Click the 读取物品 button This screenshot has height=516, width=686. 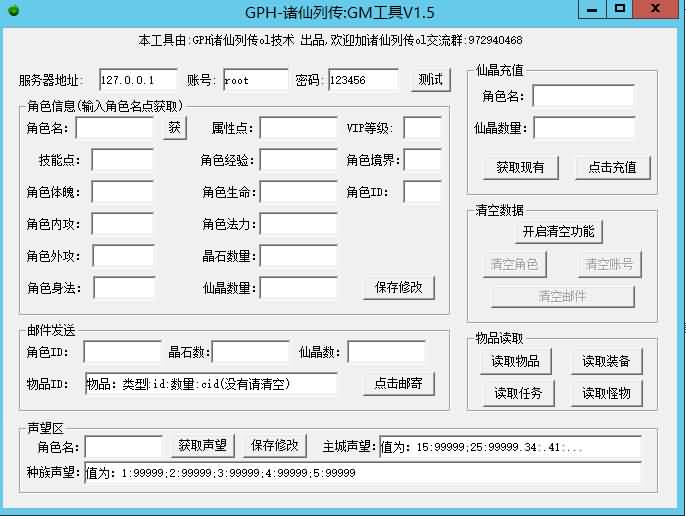click(515, 361)
